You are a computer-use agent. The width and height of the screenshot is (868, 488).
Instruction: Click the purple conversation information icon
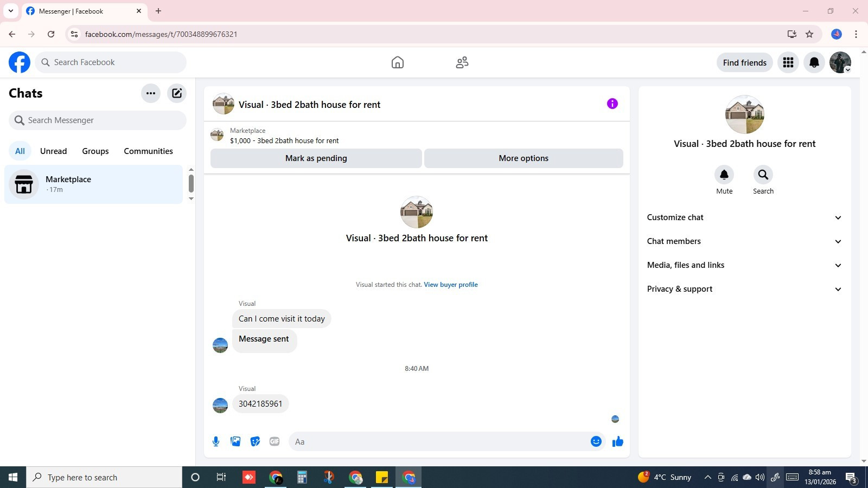click(x=612, y=104)
